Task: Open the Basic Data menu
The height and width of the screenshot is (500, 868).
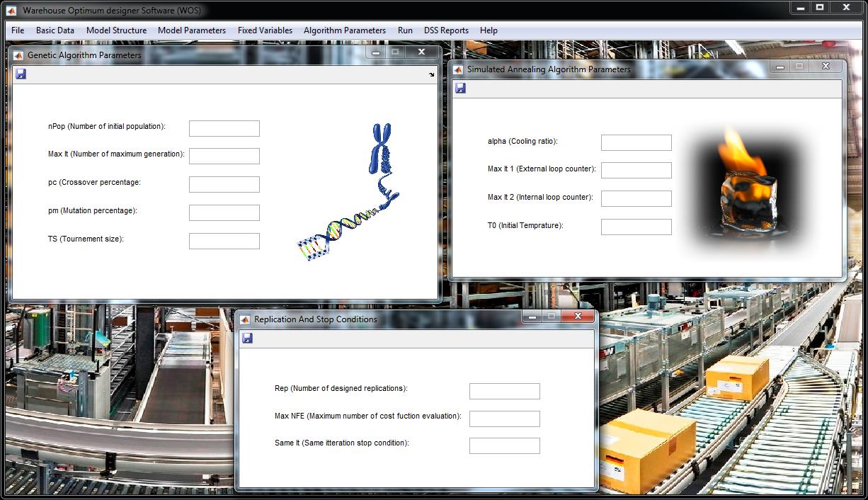Action: pos(55,30)
